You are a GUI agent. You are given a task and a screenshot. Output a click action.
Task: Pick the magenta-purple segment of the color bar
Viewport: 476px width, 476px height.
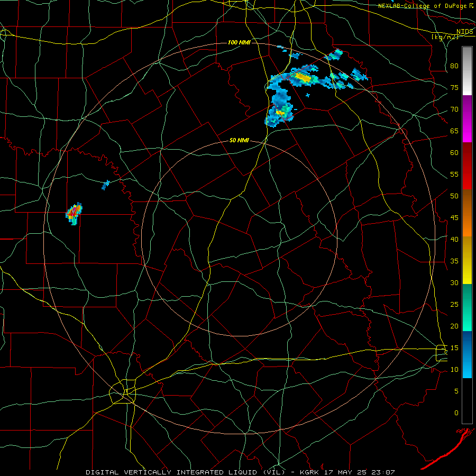pyautogui.click(x=467, y=119)
